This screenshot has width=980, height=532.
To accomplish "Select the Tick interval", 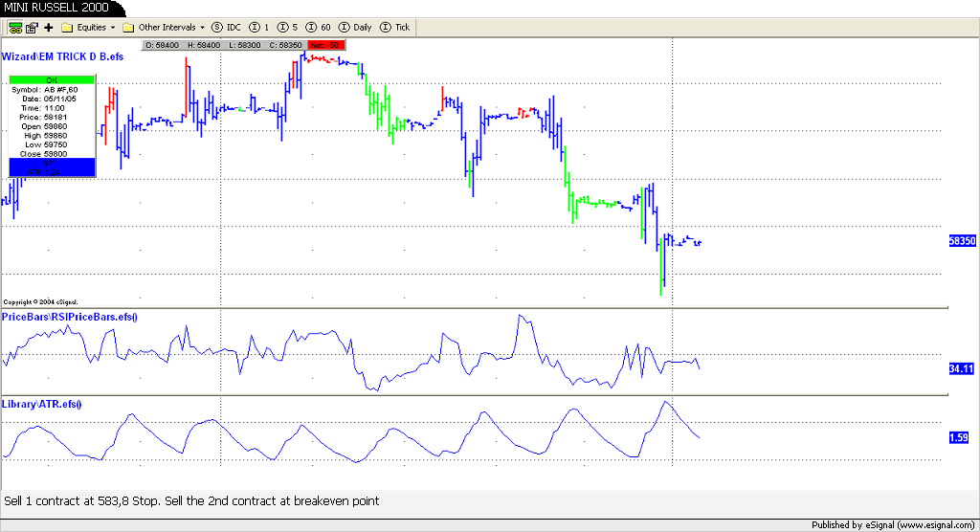I will coord(395,28).
